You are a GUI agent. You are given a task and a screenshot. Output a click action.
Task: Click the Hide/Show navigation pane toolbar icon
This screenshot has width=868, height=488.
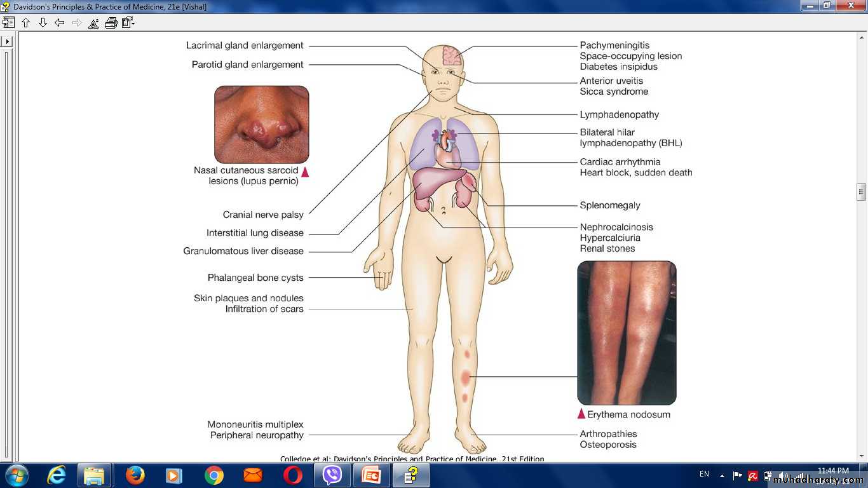[x=8, y=23]
